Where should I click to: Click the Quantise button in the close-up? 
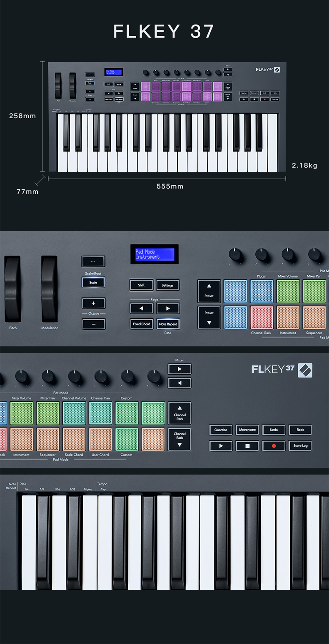coord(220,430)
